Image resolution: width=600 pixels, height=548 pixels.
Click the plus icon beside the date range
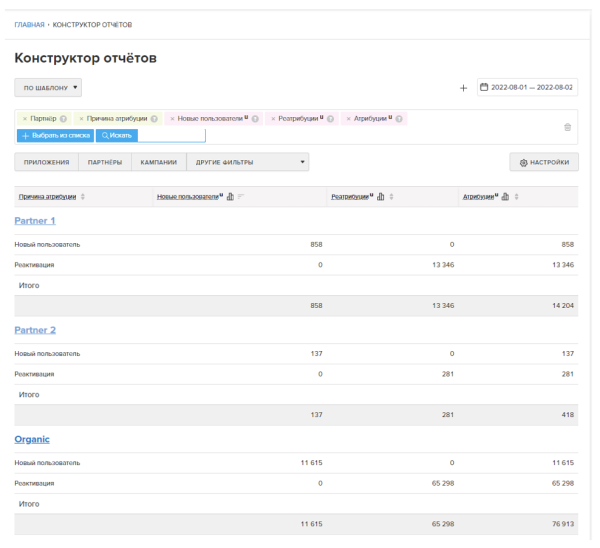463,89
